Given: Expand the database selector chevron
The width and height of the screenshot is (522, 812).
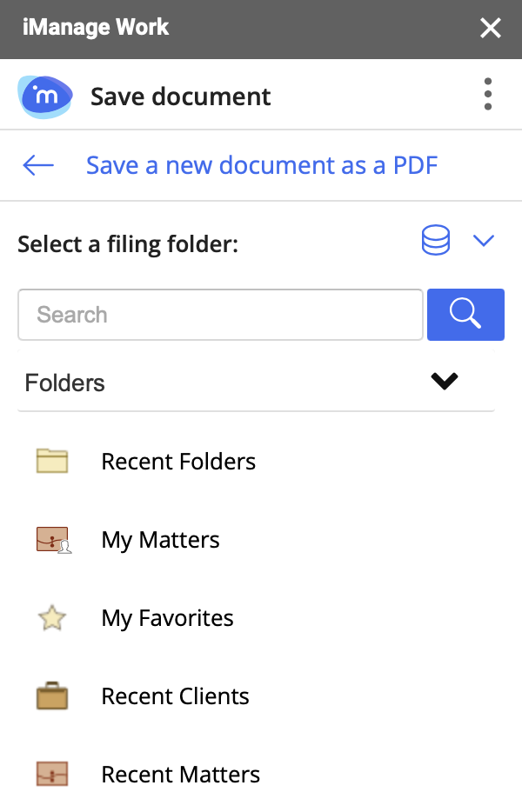Looking at the screenshot, I should (x=484, y=240).
